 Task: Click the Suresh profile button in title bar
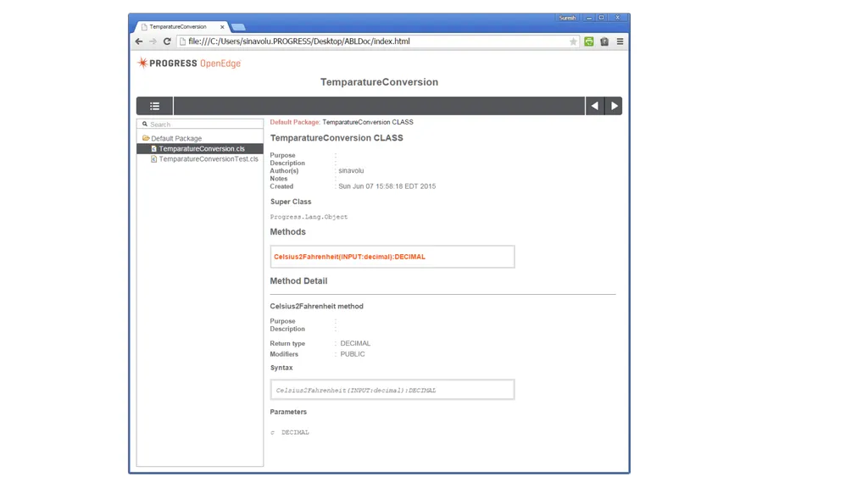coord(567,18)
